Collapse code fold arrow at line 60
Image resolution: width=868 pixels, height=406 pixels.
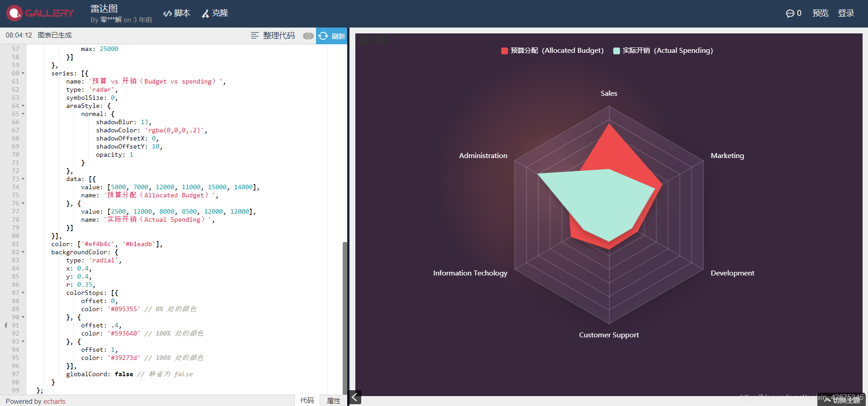(23, 73)
